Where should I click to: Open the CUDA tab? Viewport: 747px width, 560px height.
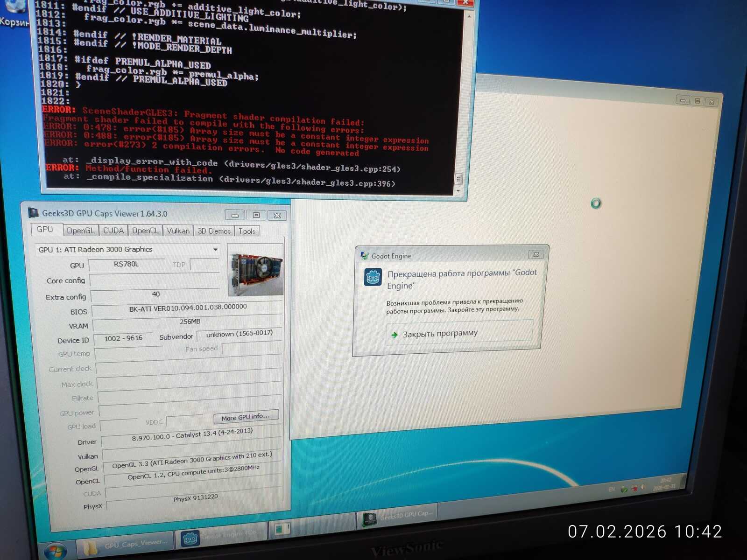113,231
